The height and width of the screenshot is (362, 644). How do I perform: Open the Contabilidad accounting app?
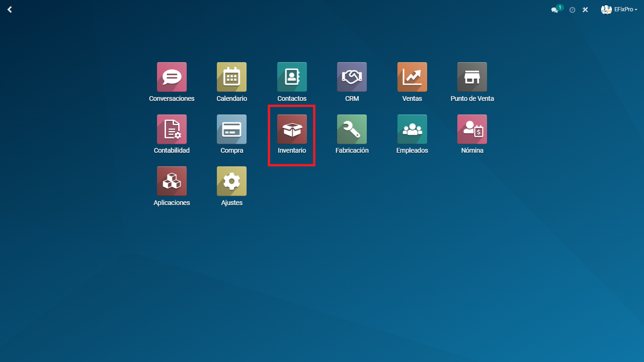click(172, 129)
